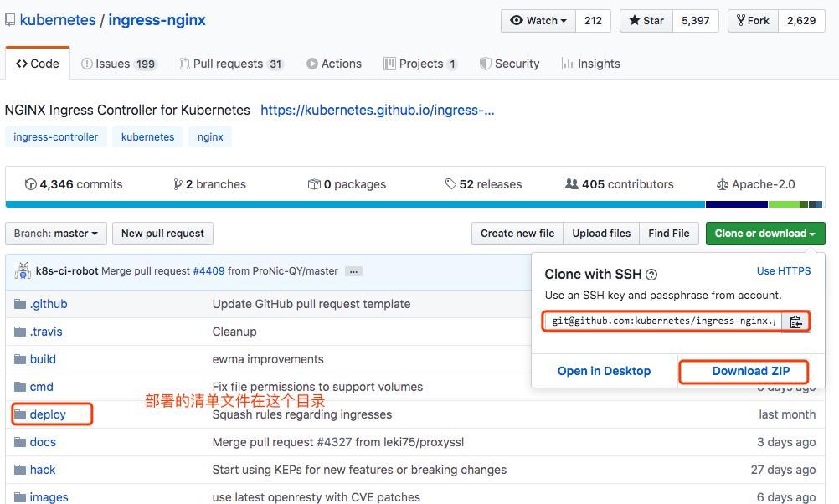Viewport: 839px width, 504px height.
Task: Click the 2,629 forks count
Action: click(801, 21)
